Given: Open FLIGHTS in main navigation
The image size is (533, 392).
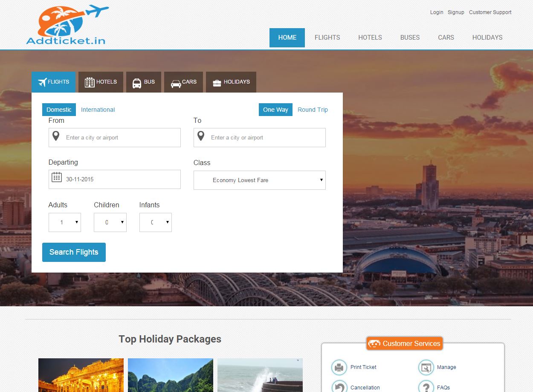Looking at the screenshot, I should [327, 38].
